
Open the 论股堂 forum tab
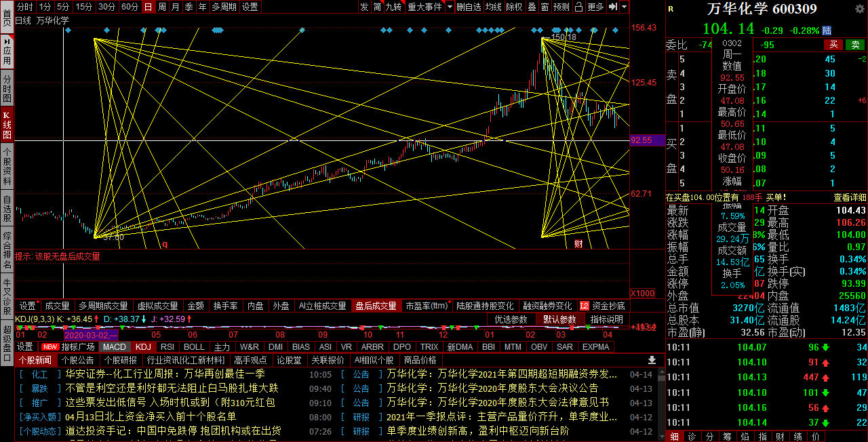click(289, 360)
